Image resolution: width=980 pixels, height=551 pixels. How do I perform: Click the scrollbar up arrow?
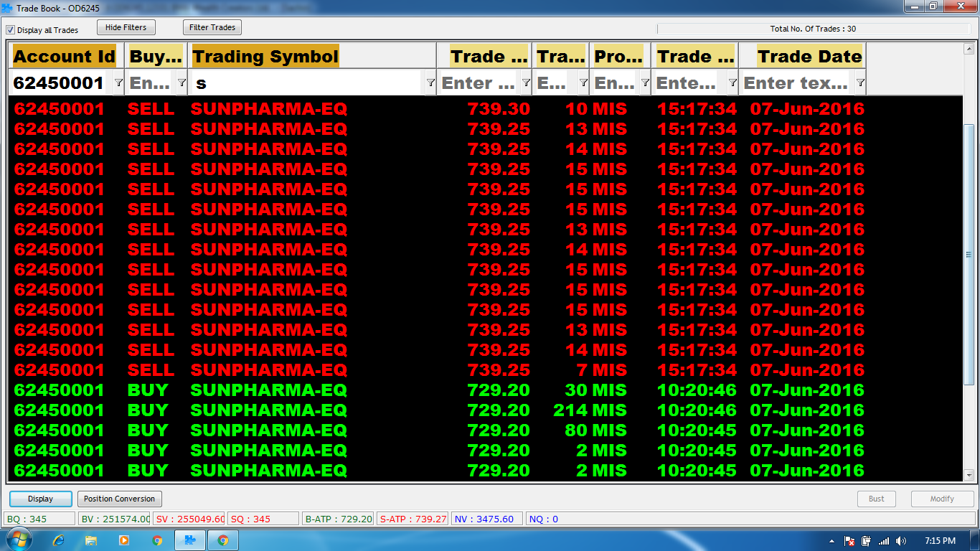click(x=969, y=49)
